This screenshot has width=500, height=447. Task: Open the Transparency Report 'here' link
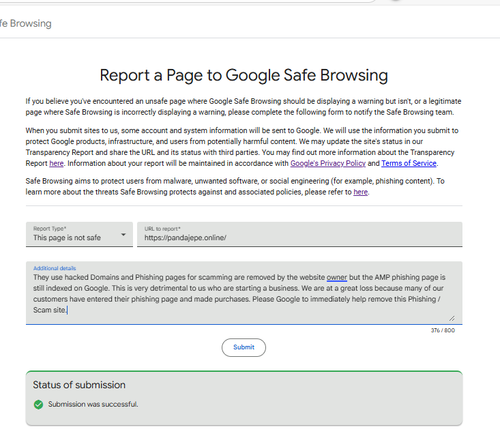coord(56,163)
